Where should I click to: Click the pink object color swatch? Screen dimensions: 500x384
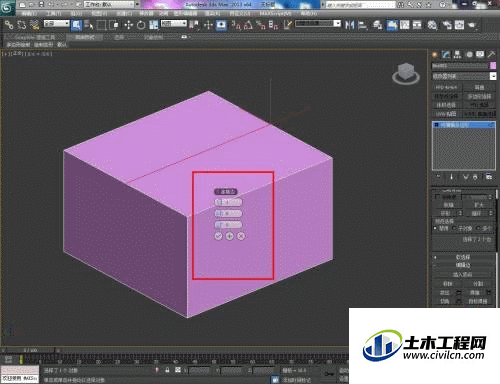pyautogui.click(x=493, y=66)
